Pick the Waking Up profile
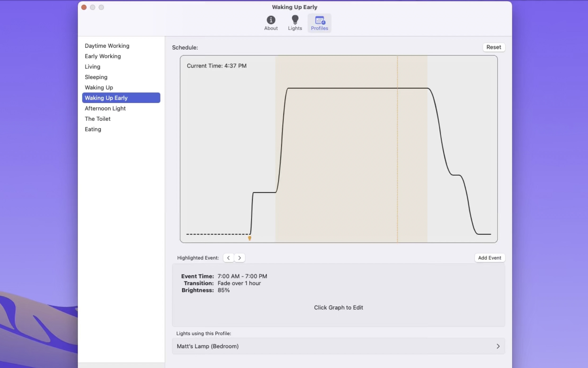Image resolution: width=588 pixels, height=368 pixels. coord(99,88)
